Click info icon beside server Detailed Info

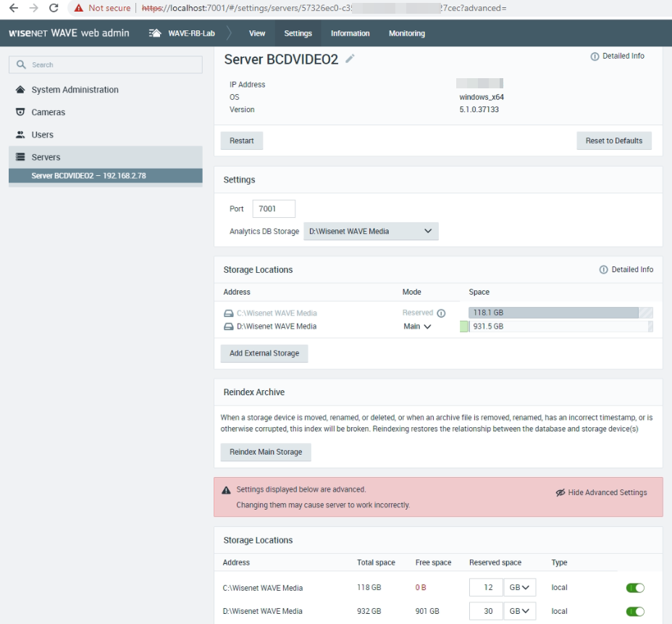595,56
